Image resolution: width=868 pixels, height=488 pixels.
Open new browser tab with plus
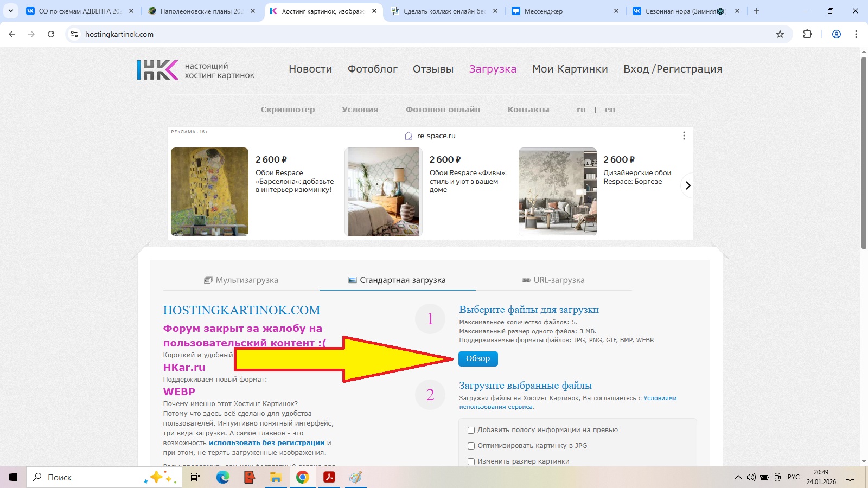click(757, 11)
